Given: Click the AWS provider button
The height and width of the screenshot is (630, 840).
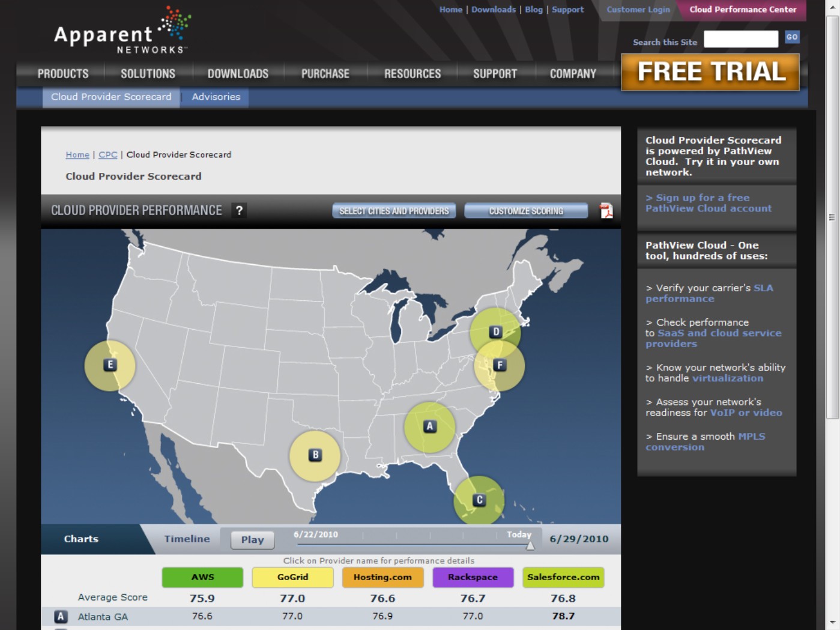Looking at the screenshot, I should (x=202, y=577).
